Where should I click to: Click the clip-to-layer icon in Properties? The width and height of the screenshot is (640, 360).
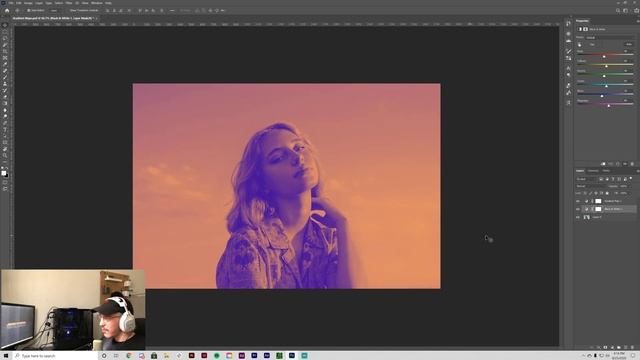(603, 164)
